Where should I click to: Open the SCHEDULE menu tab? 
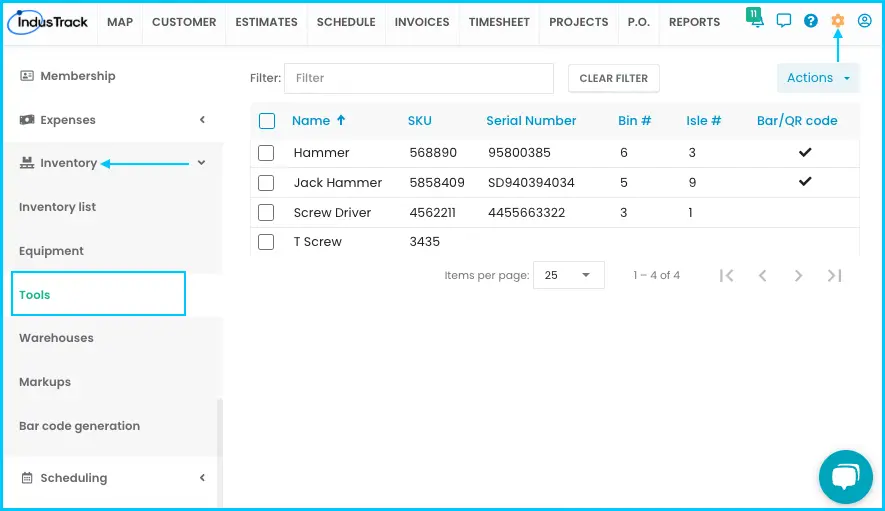click(x=346, y=22)
